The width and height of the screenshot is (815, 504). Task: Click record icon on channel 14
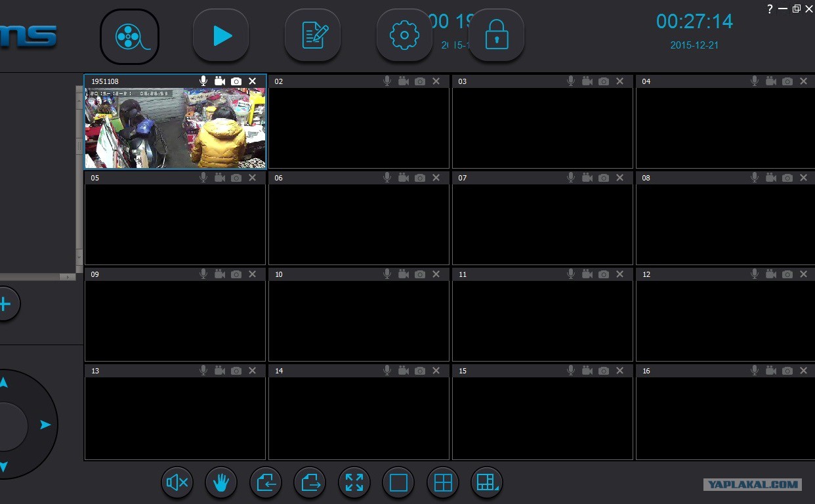[404, 370]
